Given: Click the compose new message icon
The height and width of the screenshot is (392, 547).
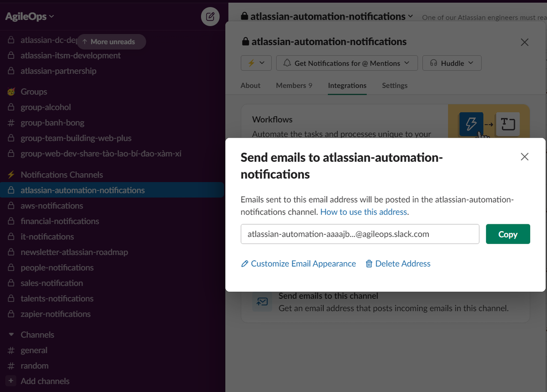Looking at the screenshot, I should coord(210,17).
